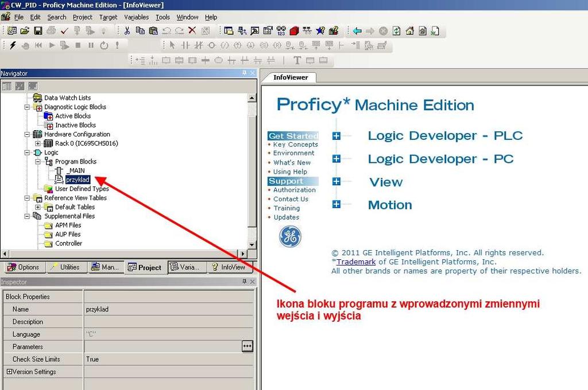Open the Updates link
Image resolution: width=588 pixels, height=390 pixels.
point(286,217)
